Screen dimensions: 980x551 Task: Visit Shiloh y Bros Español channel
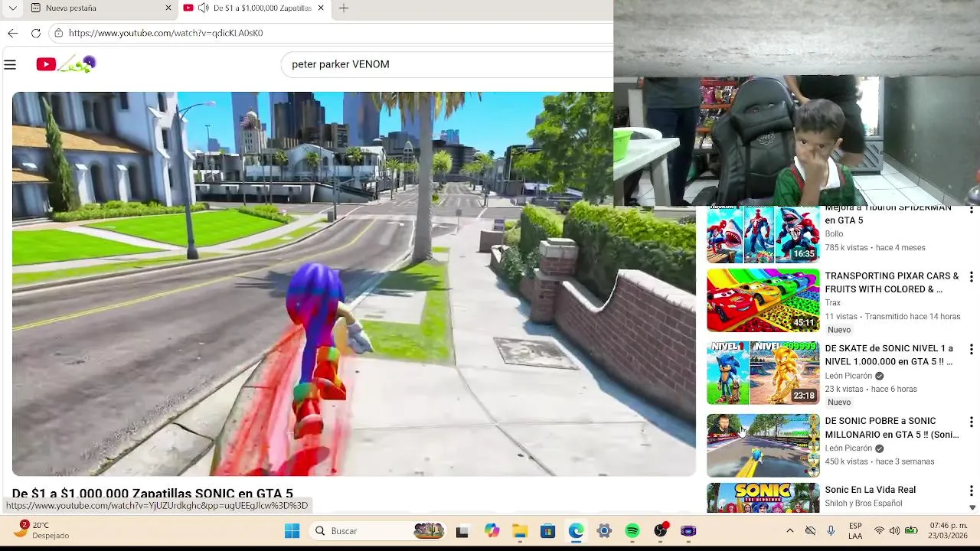(x=863, y=504)
